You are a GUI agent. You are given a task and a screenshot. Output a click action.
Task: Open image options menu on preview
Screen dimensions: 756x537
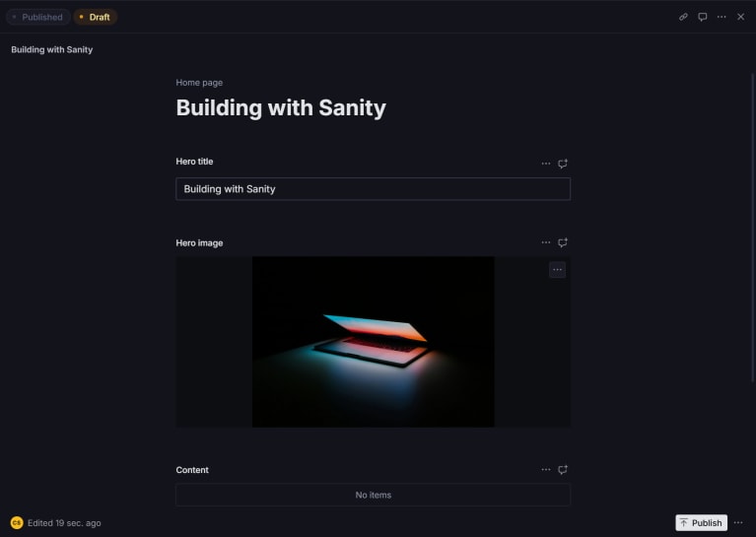[x=557, y=270]
